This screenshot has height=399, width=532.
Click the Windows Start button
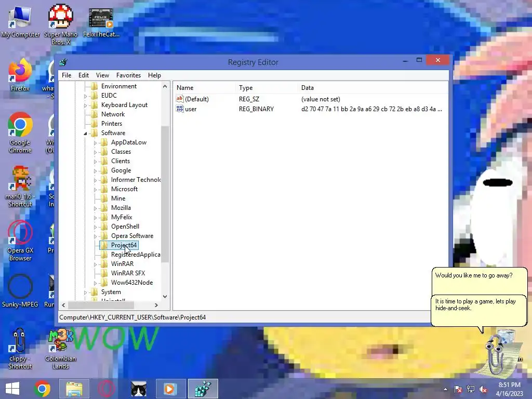tap(12, 389)
